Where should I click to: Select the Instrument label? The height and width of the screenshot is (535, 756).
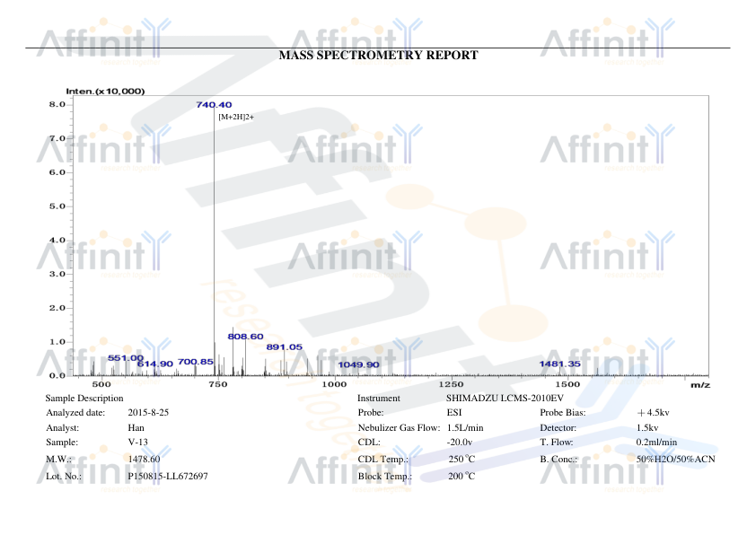(379, 399)
